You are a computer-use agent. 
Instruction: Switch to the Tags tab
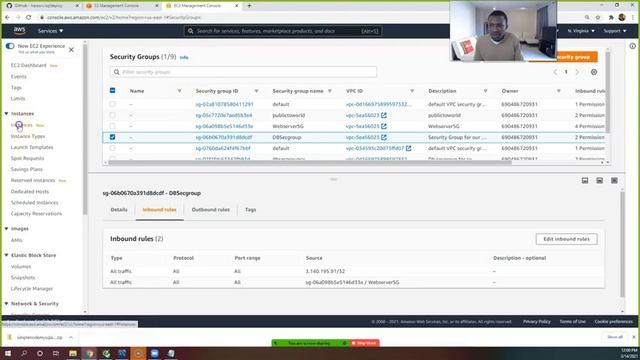[251, 210]
